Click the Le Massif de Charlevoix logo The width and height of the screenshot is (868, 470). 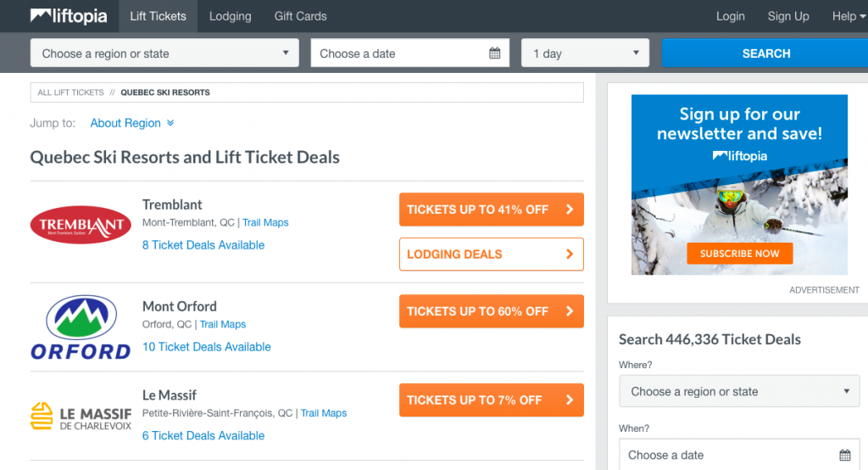pos(81,416)
